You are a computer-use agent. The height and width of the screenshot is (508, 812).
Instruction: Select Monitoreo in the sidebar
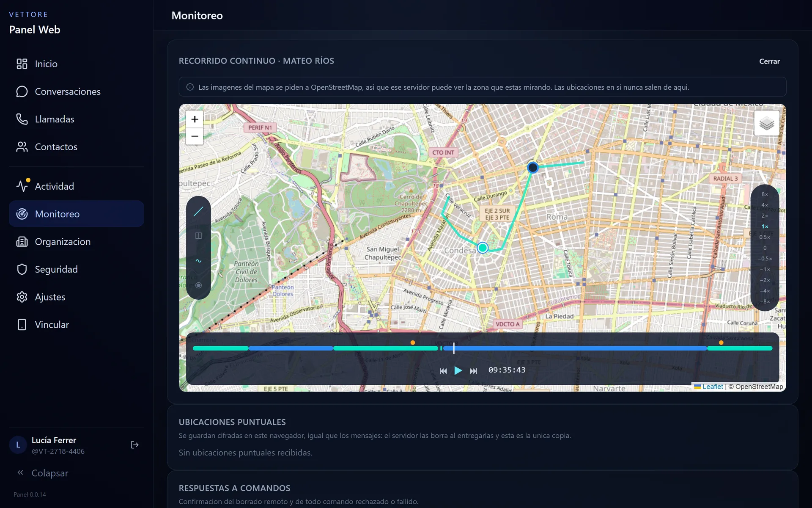(x=76, y=214)
